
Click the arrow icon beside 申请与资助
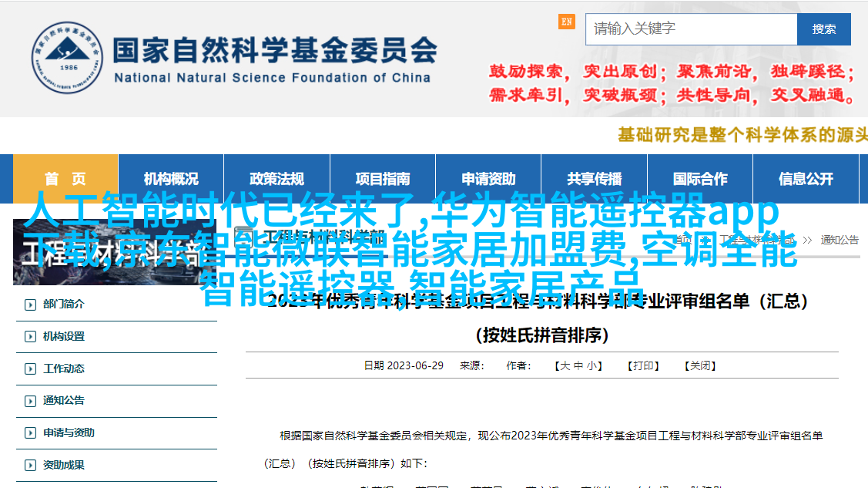[x=31, y=433]
